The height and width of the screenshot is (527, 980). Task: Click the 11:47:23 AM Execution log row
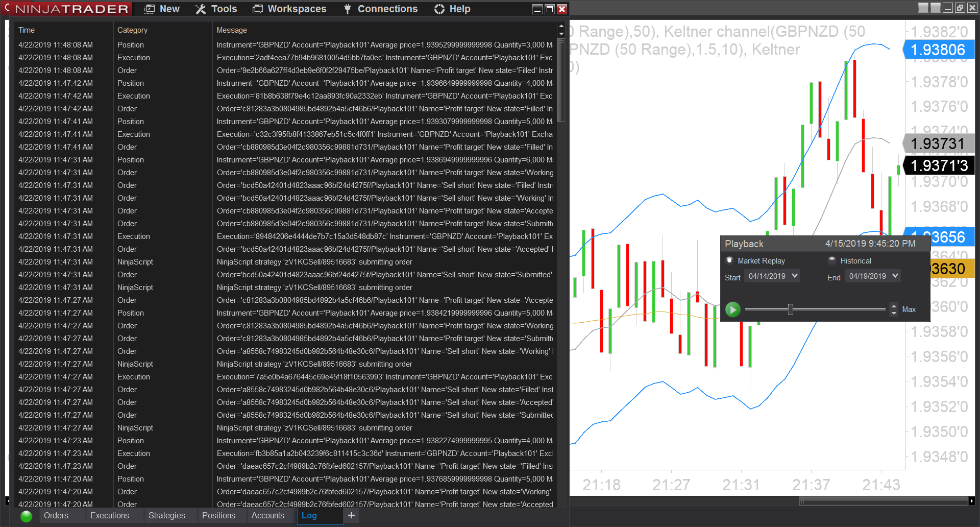[x=285, y=453]
